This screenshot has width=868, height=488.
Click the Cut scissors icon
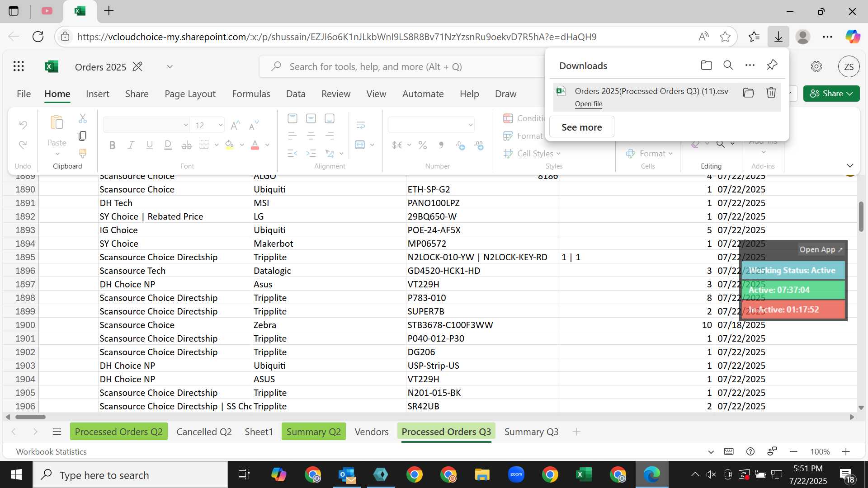point(83,118)
